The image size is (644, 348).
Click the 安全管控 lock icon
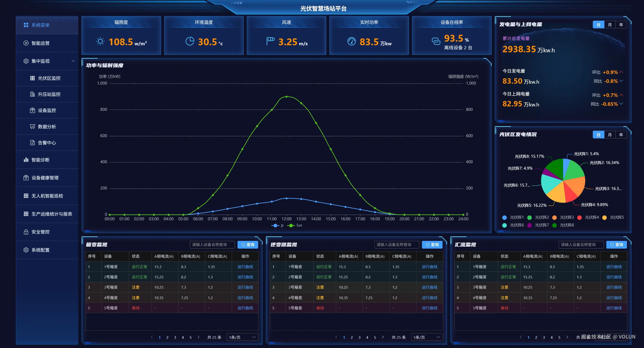pos(26,232)
